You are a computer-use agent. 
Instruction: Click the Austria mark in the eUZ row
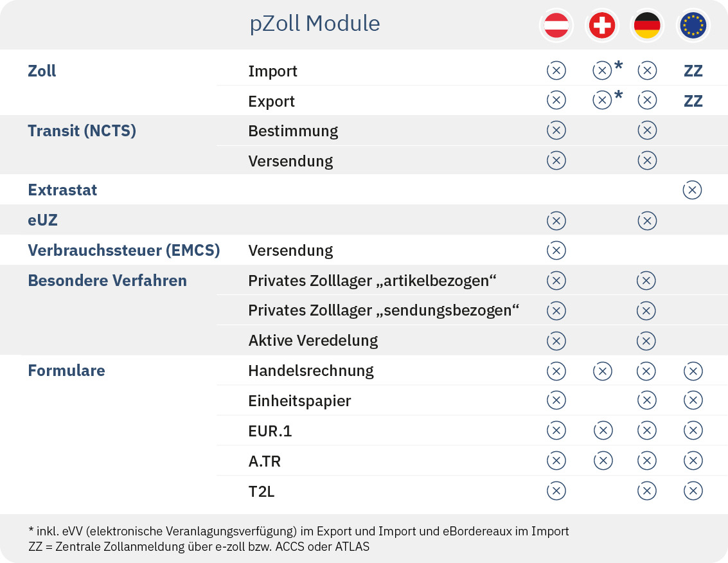(x=556, y=220)
